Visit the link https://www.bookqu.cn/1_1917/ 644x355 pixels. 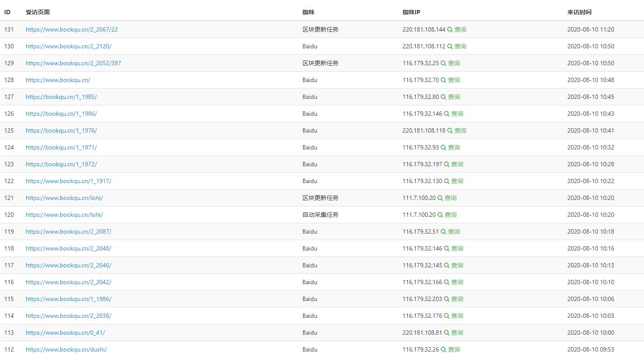[x=69, y=181]
